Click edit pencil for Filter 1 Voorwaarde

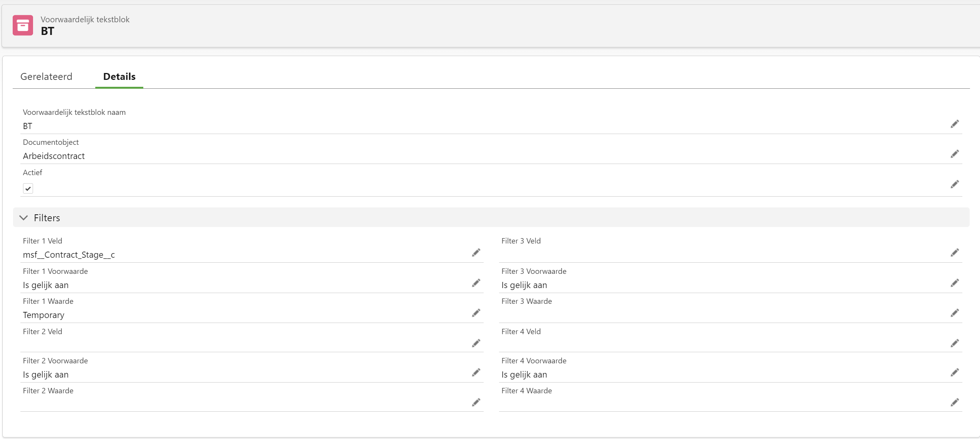tap(476, 283)
